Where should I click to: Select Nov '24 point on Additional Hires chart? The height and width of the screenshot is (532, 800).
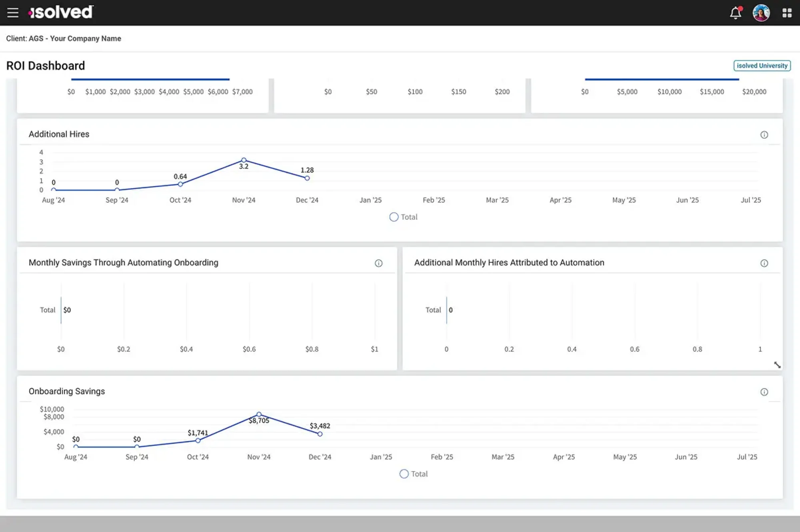click(244, 160)
